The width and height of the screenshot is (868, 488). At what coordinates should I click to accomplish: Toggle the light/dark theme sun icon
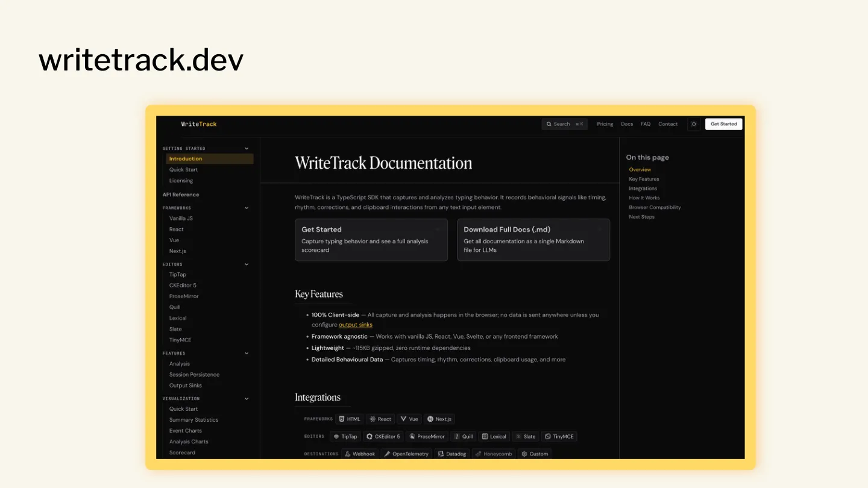point(694,124)
